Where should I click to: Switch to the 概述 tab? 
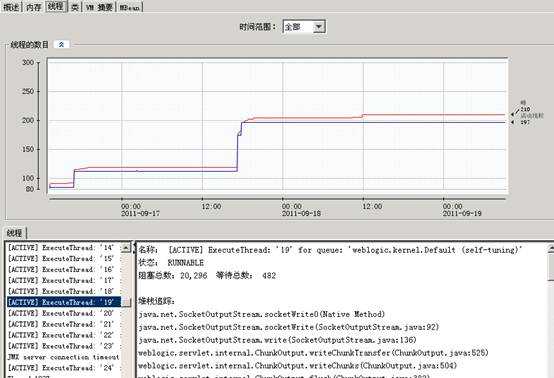(11, 7)
